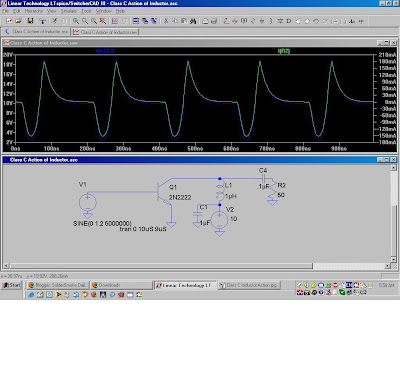
Task: Open the Tools menu
Action: point(86,11)
